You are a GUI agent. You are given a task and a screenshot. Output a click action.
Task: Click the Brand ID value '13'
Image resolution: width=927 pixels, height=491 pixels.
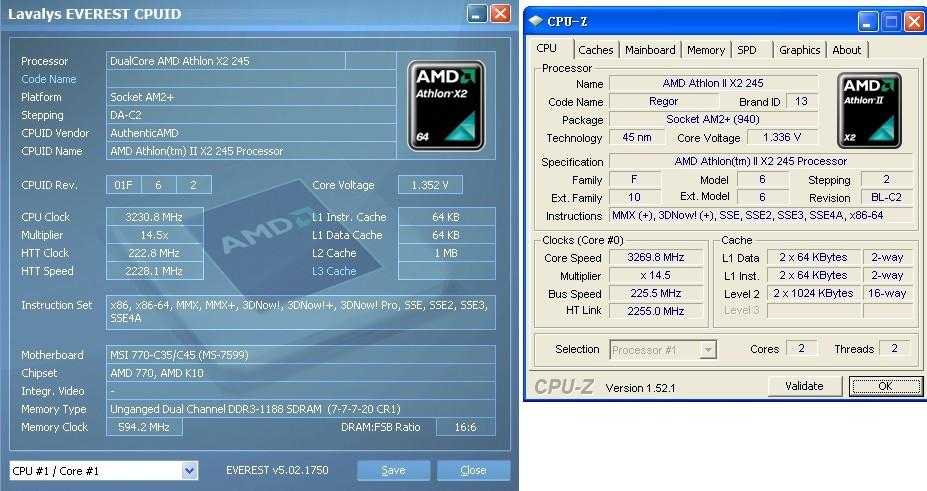pos(801,102)
